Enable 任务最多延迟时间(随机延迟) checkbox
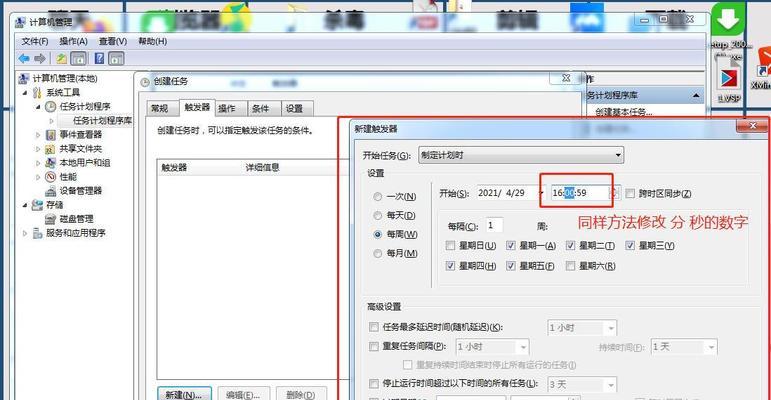Screen dimensions: 771x400 (x=374, y=327)
